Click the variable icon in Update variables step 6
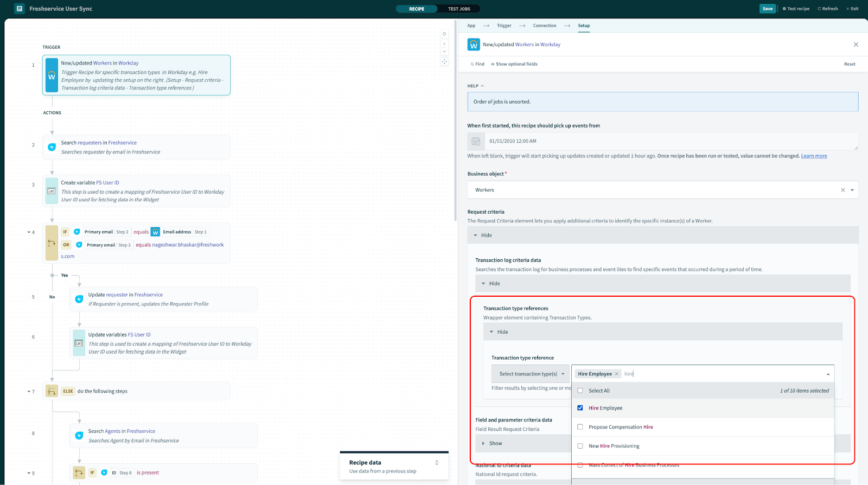This screenshot has width=868, height=485. pyautogui.click(x=79, y=343)
